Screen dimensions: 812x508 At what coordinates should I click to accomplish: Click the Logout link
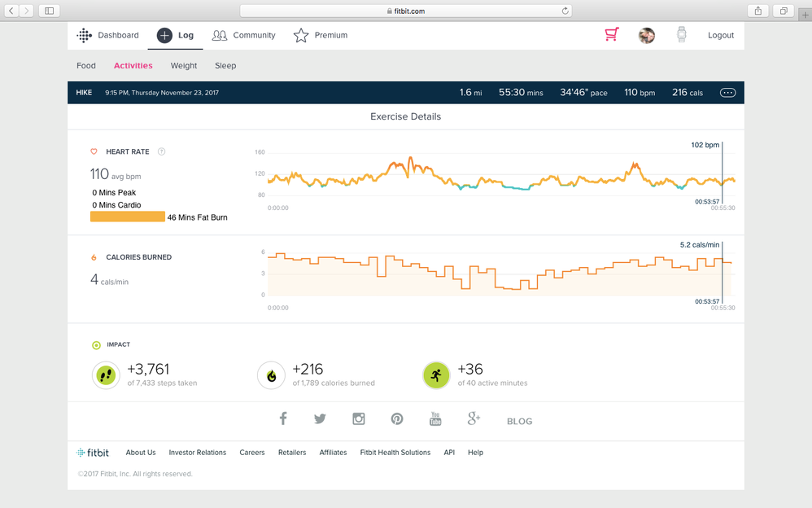click(x=720, y=35)
